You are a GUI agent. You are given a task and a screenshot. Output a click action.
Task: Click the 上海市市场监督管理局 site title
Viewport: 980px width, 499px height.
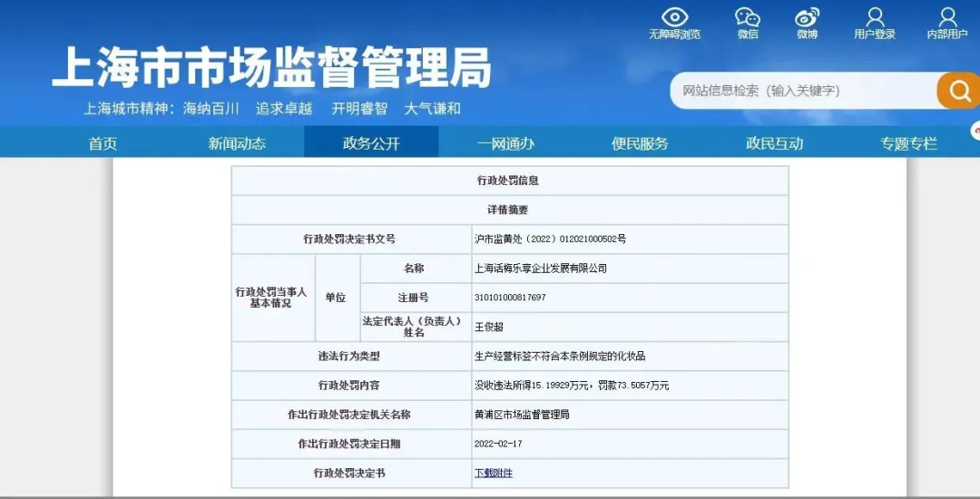271,68
